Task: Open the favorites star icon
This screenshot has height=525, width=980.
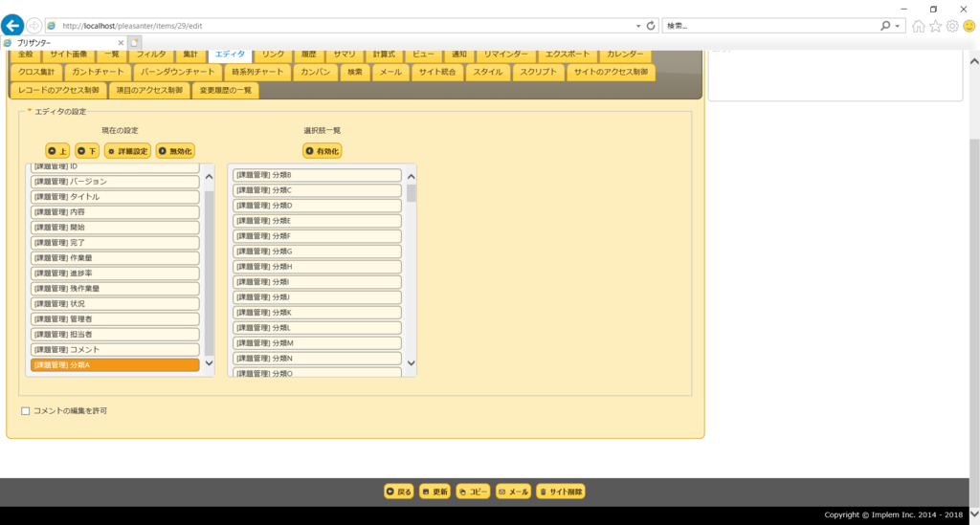Action: 935,26
